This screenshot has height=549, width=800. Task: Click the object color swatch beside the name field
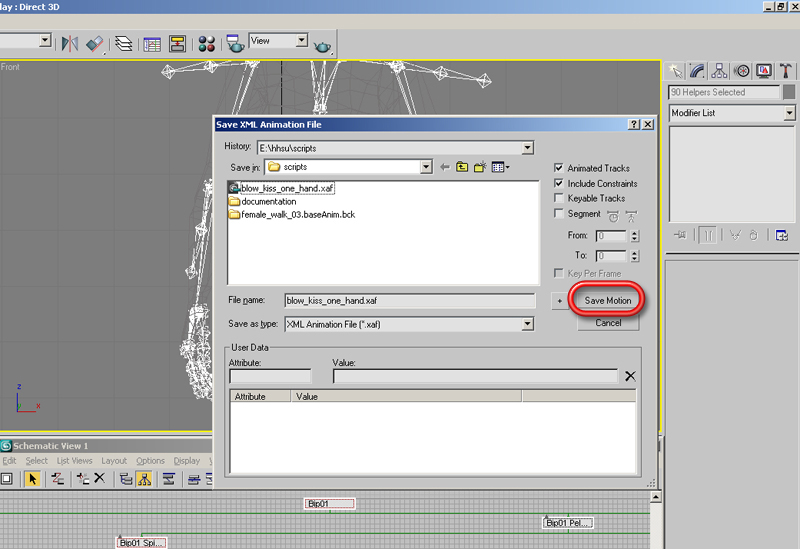pyautogui.click(x=789, y=92)
